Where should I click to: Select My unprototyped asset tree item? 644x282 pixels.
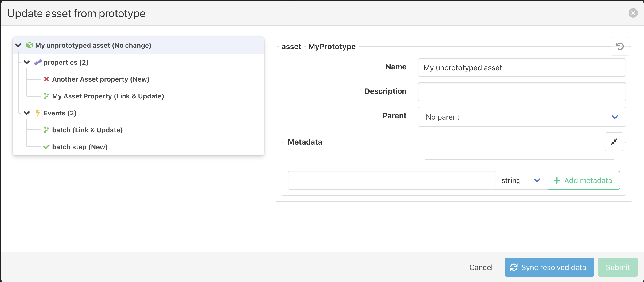[93, 45]
